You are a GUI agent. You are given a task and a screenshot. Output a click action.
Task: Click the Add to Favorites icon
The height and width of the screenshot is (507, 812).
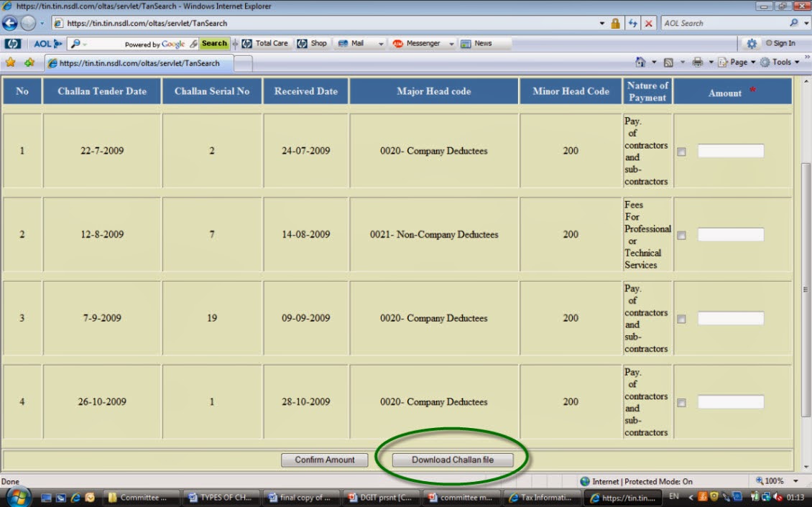(29, 62)
